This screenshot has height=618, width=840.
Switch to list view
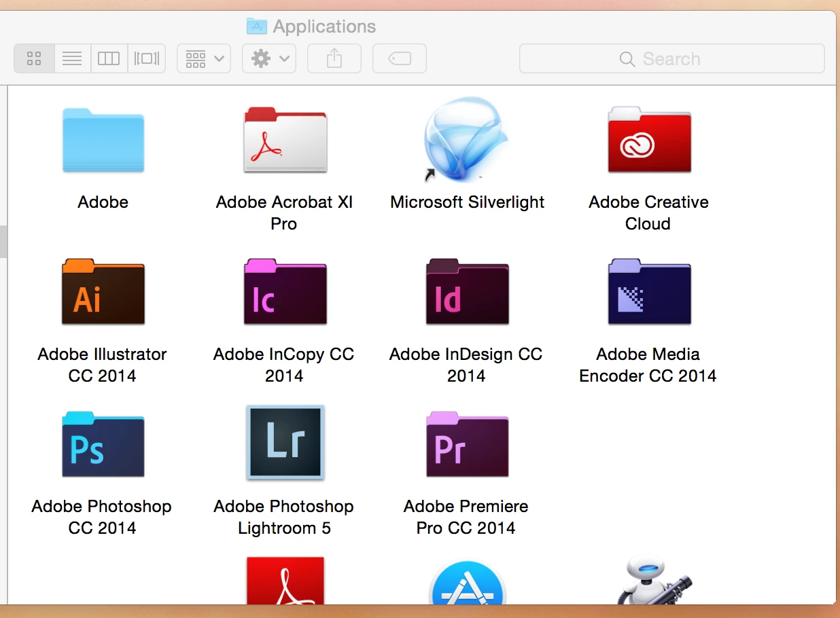pyautogui.click(x=72, y=58)
